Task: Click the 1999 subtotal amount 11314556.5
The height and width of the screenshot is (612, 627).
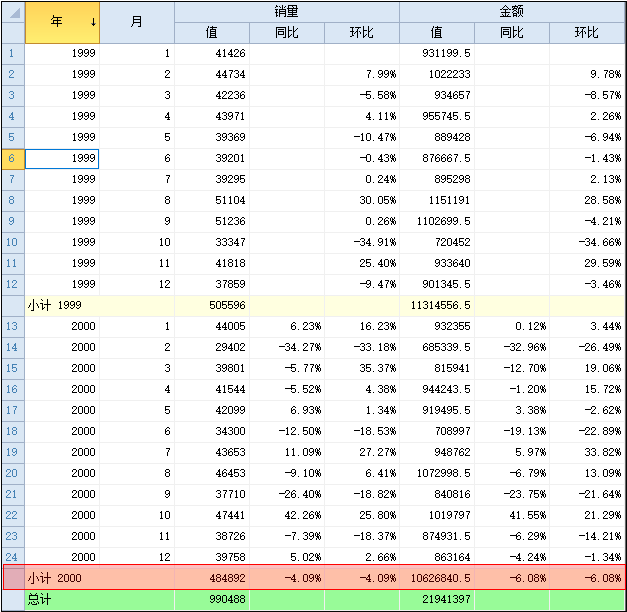Action: point(436,305)
